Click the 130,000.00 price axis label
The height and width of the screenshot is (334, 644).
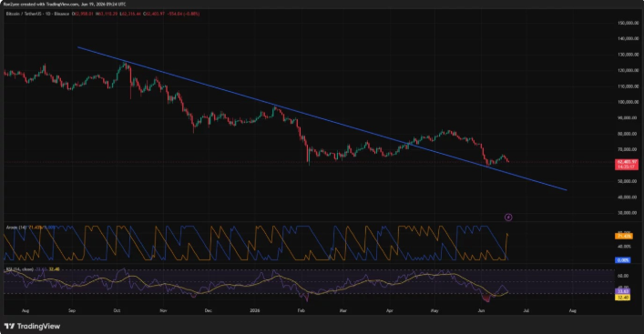(628, 55)
